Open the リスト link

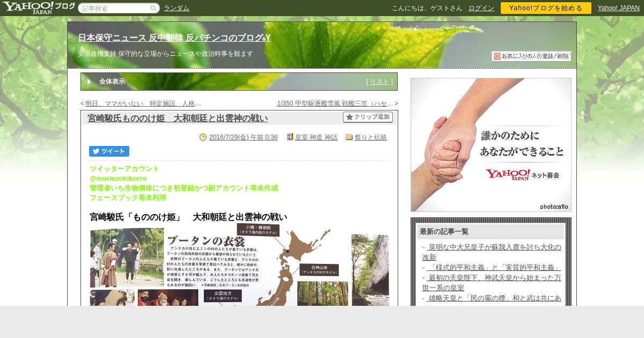click(x=379, y=82)
